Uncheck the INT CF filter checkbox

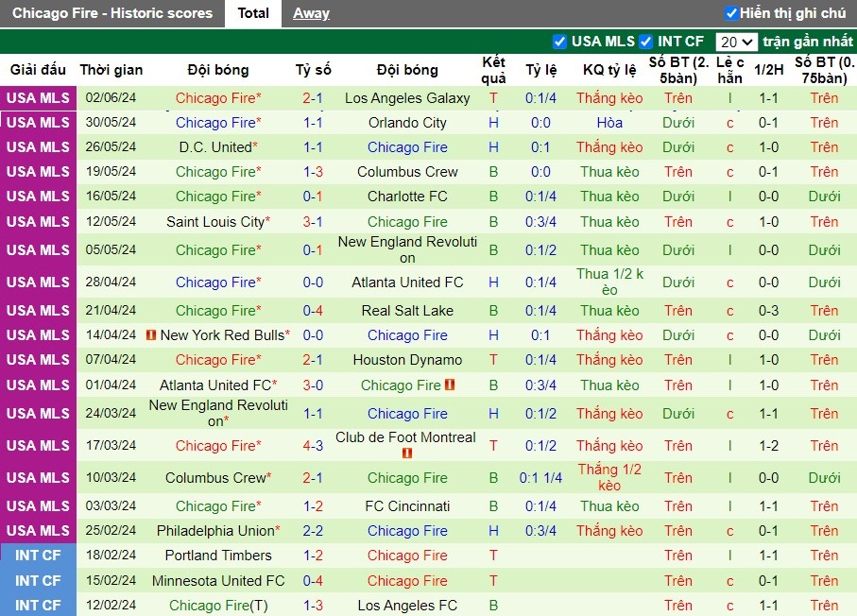point(646,42)
